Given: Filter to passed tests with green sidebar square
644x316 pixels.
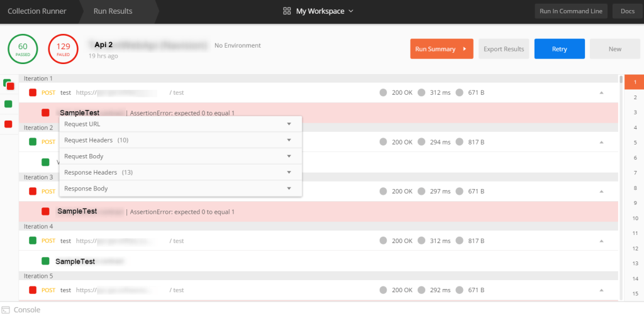Looking at the screenshot, I should [x=8, y=104].
